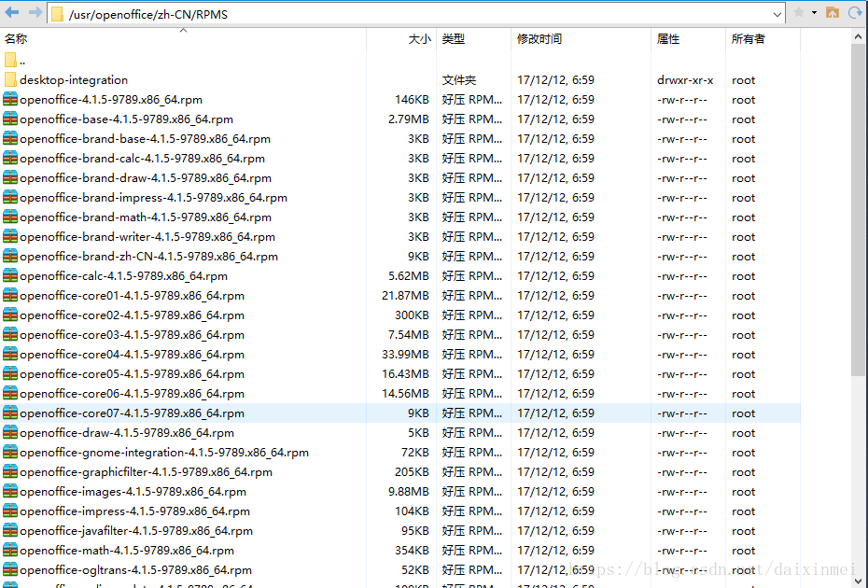Click the bookmark star icon
The image size is (868, 588).
tap(799, 12)
